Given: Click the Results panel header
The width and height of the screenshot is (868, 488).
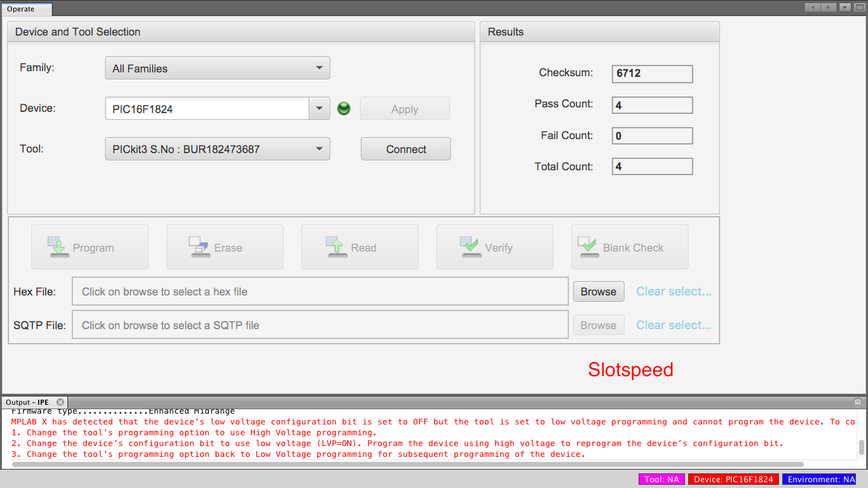Looking at the screenshot, I should click(600, 32).
